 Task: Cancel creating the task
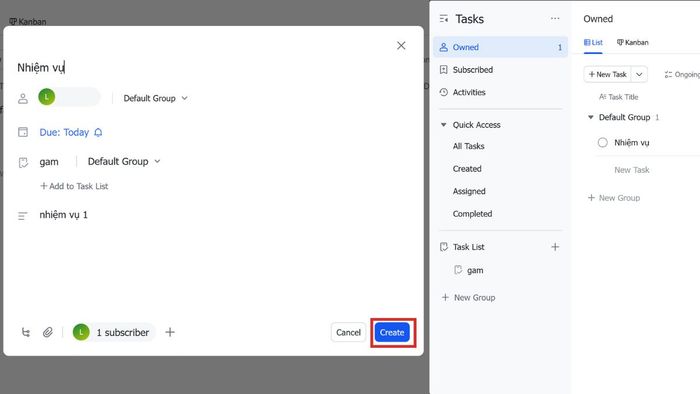pyautogui.click(x=348, y=332)
